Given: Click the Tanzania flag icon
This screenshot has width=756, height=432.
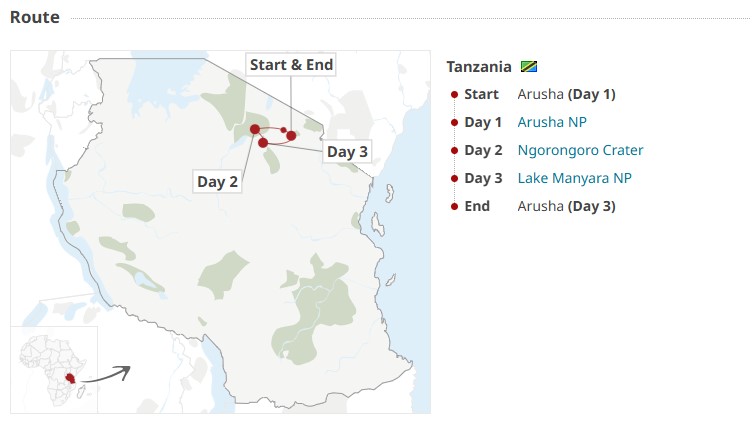Looking at the screenshot, I should coord(530,67).
